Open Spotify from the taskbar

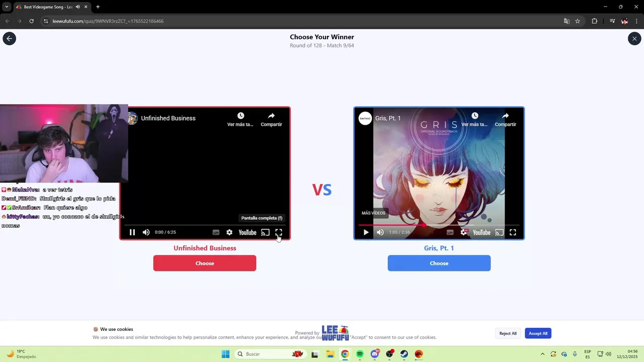(x=360, y=354)
